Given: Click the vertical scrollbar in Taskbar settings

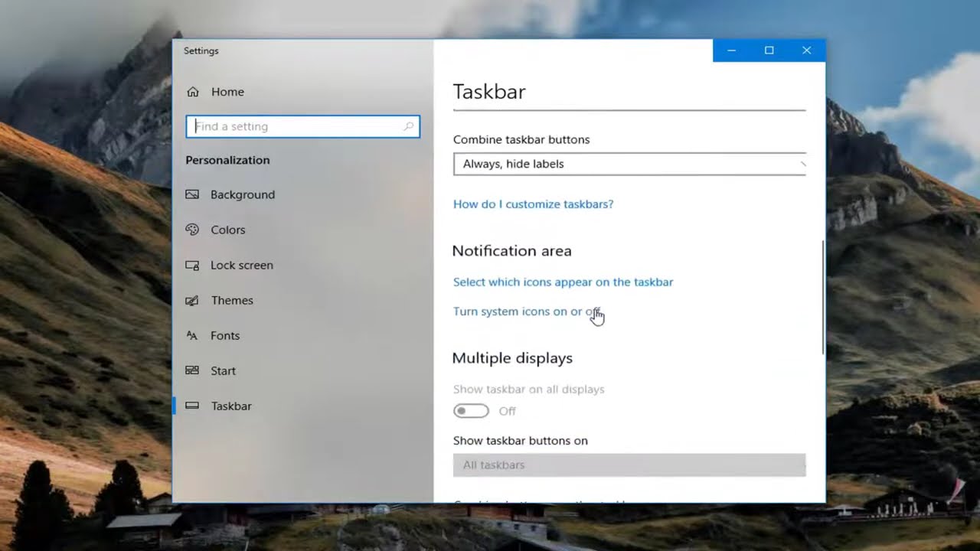Looking at the screenshot, I should (x=823, y=297).
